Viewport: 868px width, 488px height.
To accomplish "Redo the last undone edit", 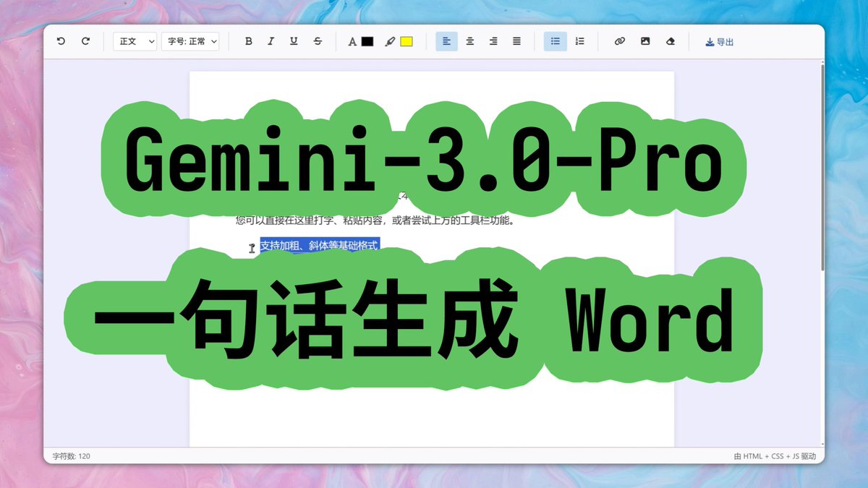I will pyautogui.click(x=85, y=42).
